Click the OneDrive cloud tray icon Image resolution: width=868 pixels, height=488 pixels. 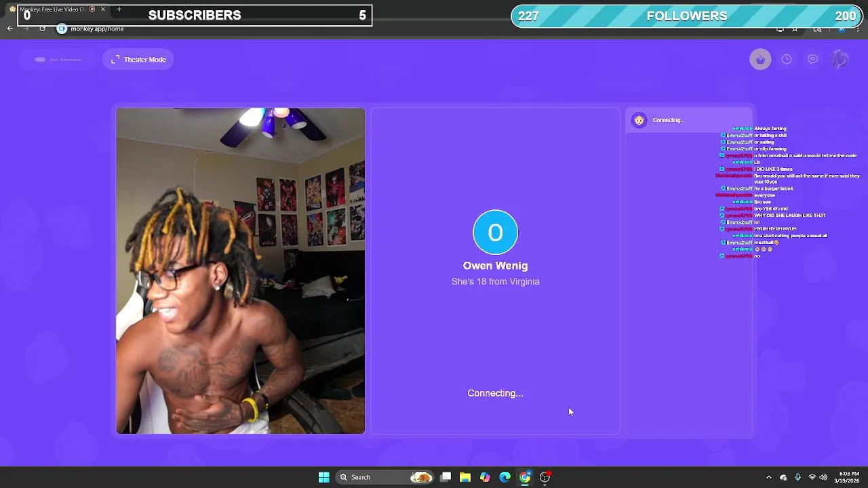783,477
